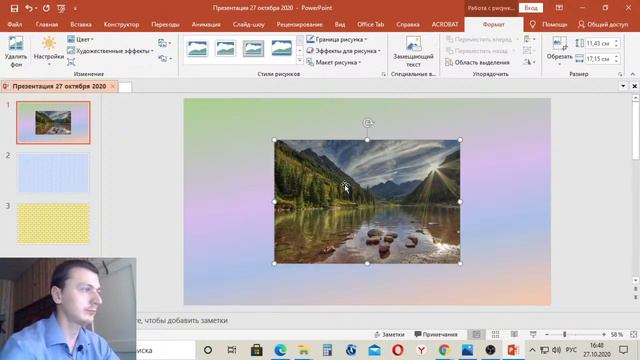The width and height of the screenshot is (640, 360).
Task: Click the Общий доступ share button
Action: pos(603,24)
